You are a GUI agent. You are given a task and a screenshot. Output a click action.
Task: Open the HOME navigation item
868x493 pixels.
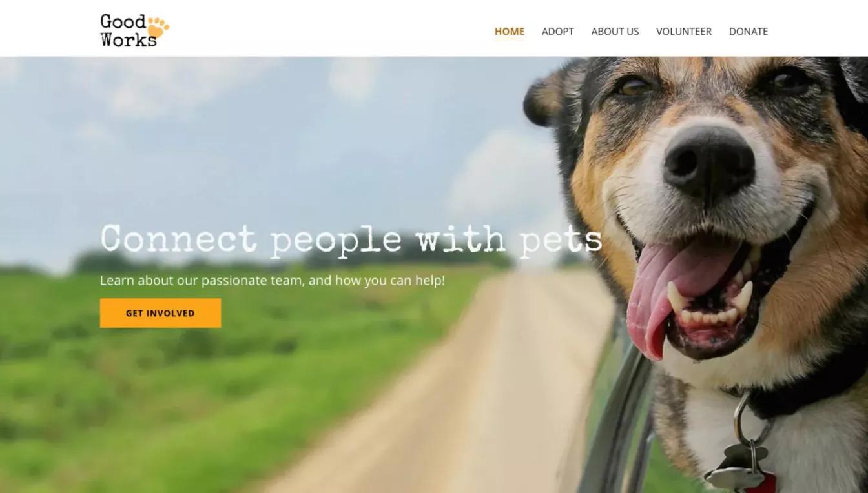(x=510, y=31)
